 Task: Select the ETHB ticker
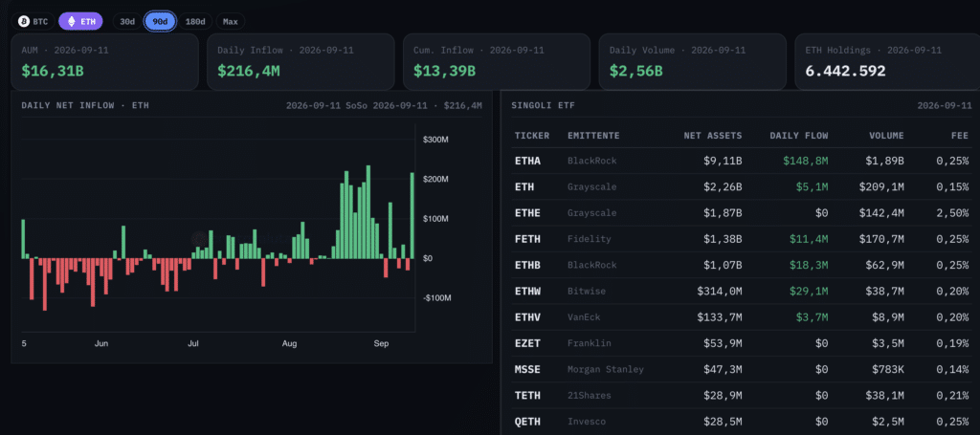(x=527, y=265)
